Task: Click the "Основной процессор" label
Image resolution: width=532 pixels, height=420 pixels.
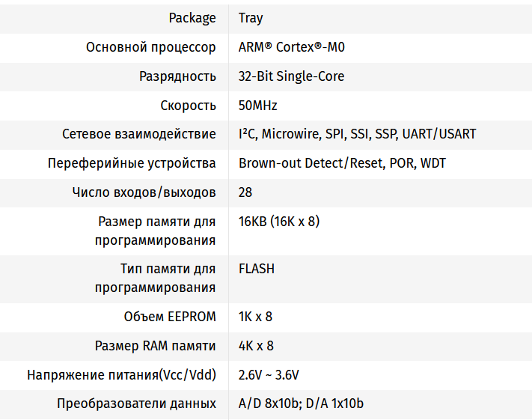Action: click(151, 47)
